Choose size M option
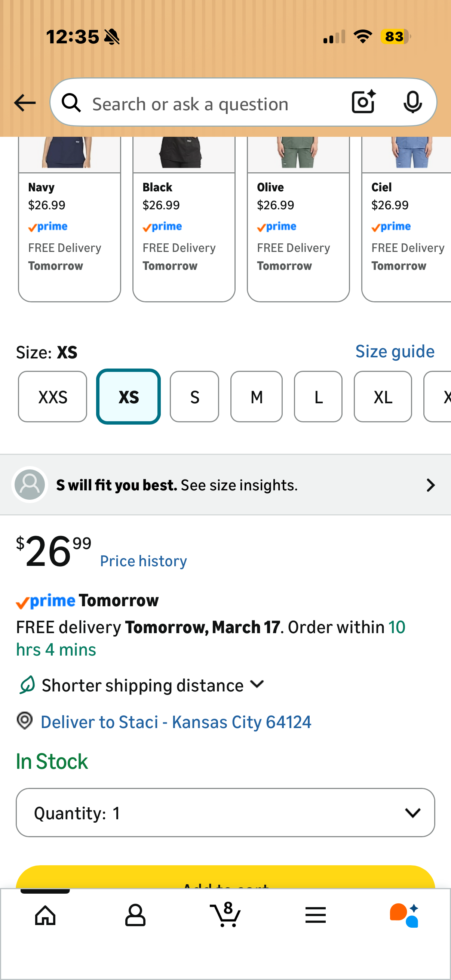 [257, 397]
